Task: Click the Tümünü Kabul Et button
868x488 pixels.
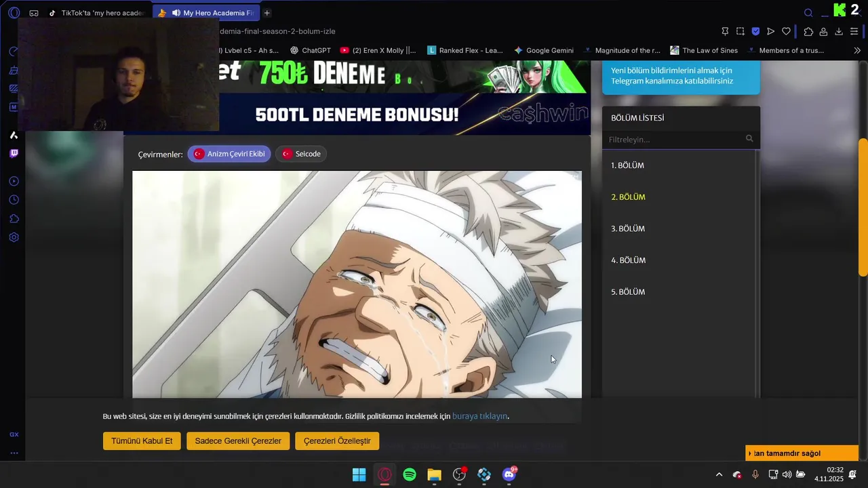Action: 142,441
